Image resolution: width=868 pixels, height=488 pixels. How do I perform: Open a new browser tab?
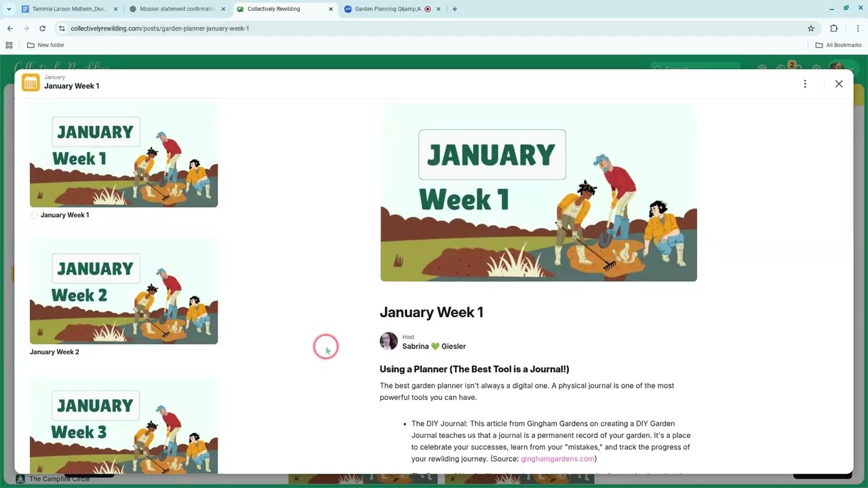(454, 9)
